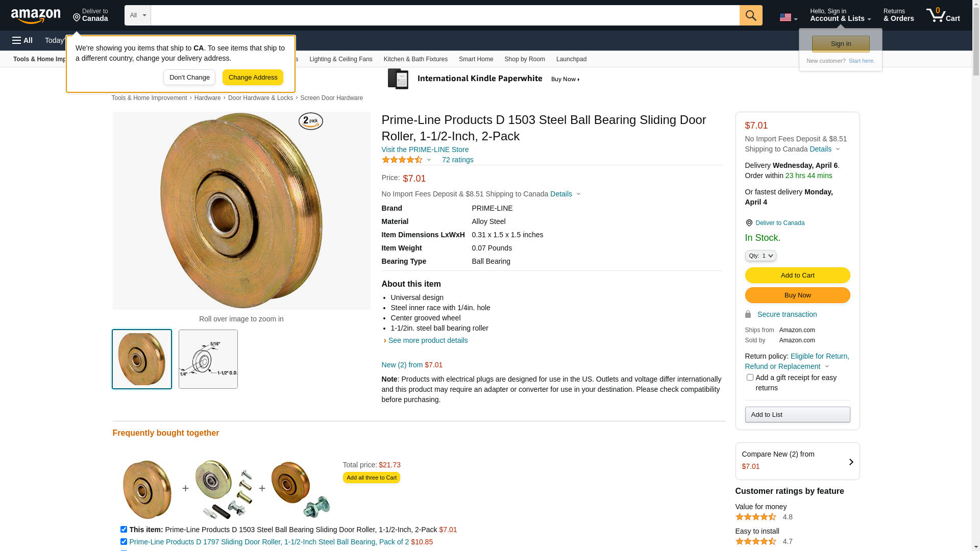This screenshot has width=980, height=551.
Task: Uncheck the 'This item' bundle checkbox
Action: tap(124, 530)
